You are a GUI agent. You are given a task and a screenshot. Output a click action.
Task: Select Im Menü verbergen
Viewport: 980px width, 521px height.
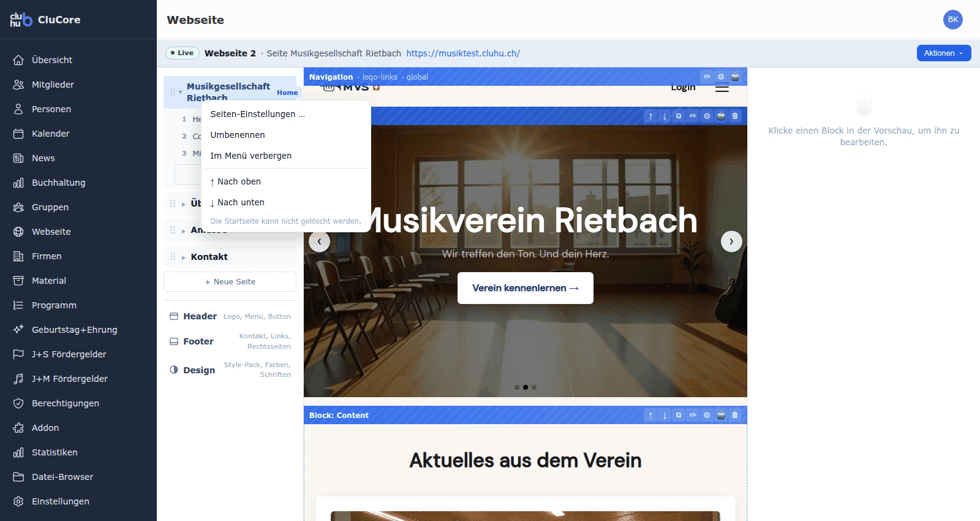point(286,156)
